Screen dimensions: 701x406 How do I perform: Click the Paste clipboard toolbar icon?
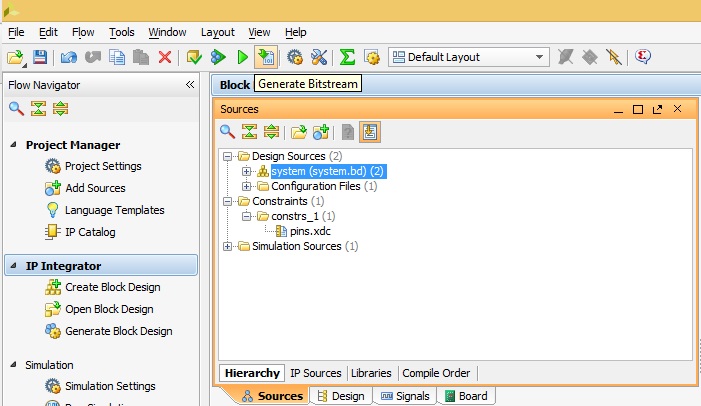tap(141, 57)
